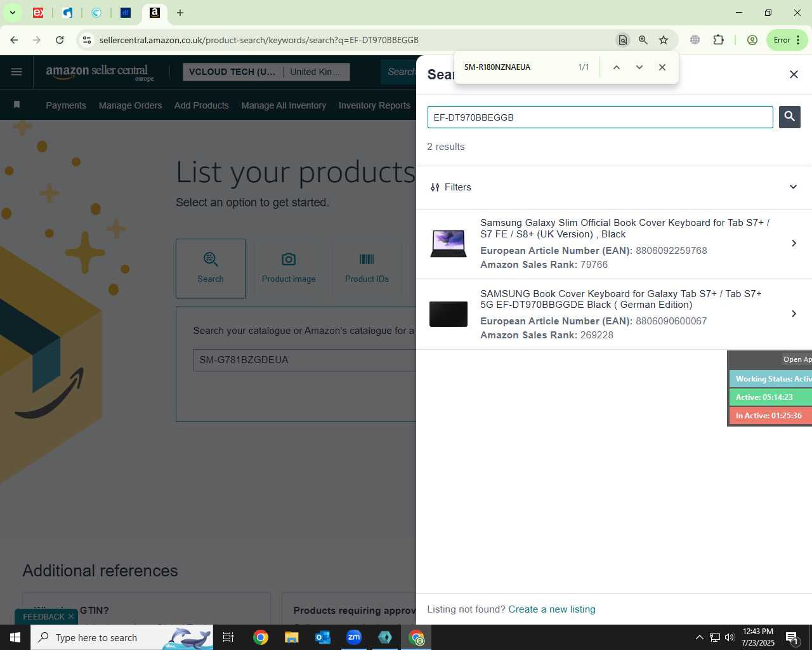Screen dimensions: 812x650
Task: Click the SM-G781BZGDEUA catalogue search field
Action: click(304, 360)
